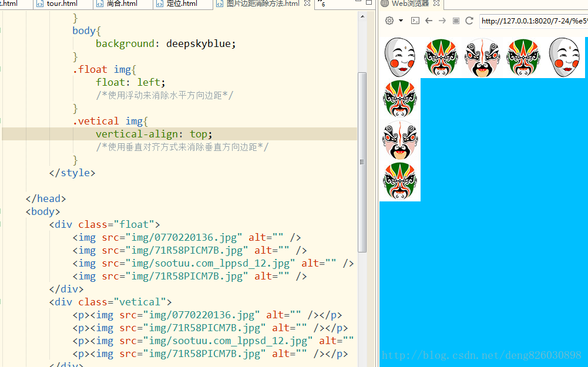Click the comment '使用浮动来消除水平方向边距'
Image resolution: width=588 pixels, height=367 pixels.
point(165,95)
